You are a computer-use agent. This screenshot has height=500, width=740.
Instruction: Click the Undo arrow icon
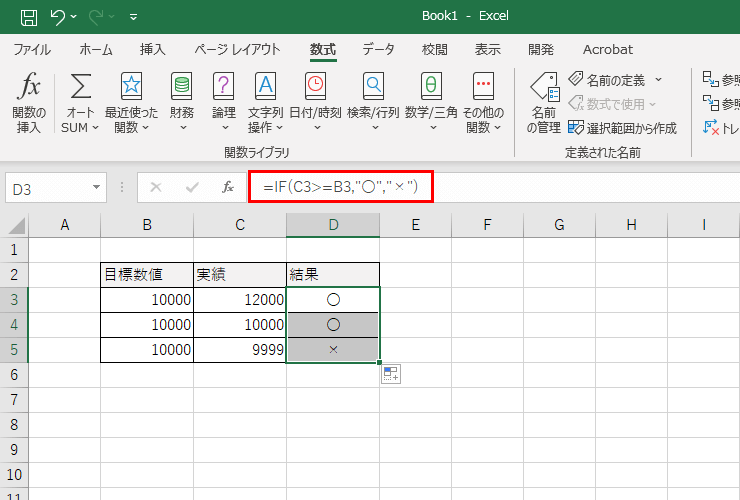tap(58, 17)
